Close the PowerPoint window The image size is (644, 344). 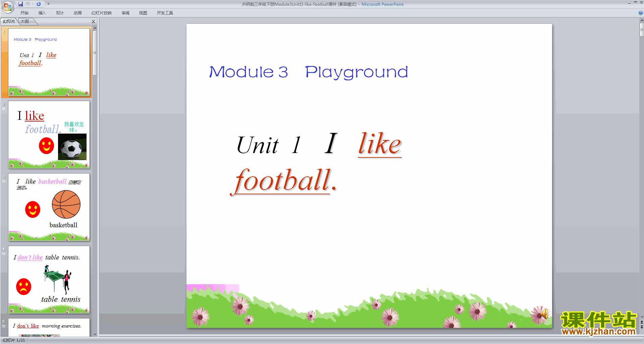[x=641, y=3]
